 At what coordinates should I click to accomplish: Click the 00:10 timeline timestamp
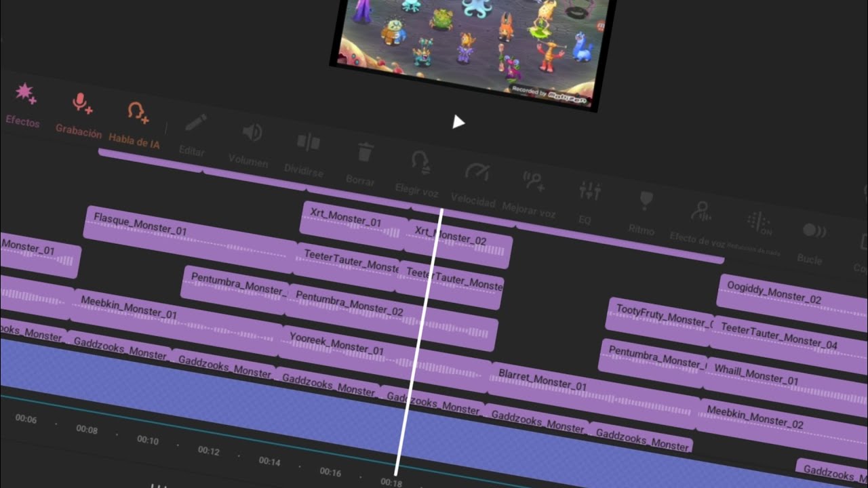(x=148, y=441)
